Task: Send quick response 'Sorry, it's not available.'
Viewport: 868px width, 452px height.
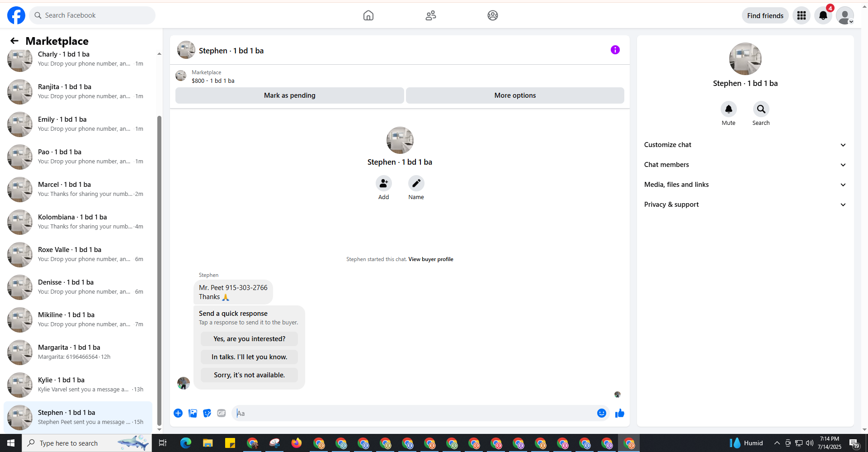Action: pyautogui.click(x=250, y=375)
